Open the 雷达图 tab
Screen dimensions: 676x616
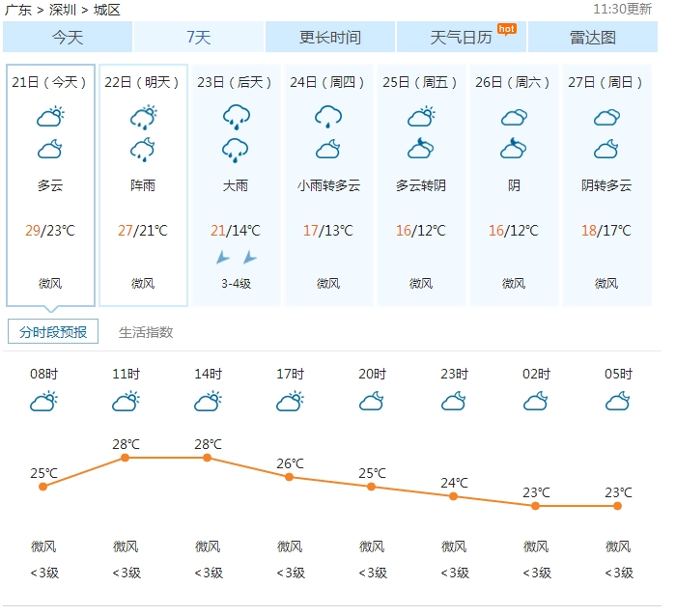tap(593, 37)
